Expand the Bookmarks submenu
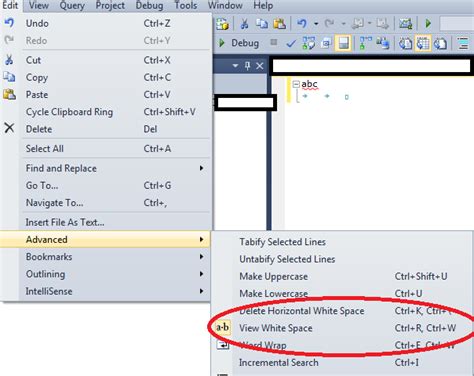Screen dimensions: 474x376 [x=115, y=257]
